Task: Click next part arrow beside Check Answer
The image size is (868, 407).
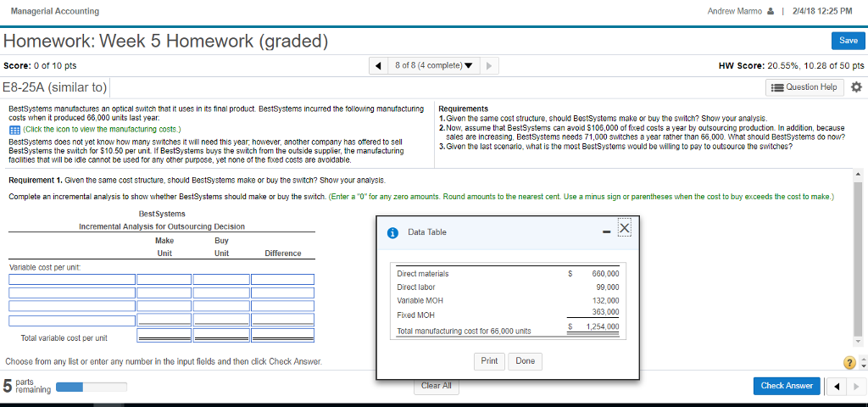Action: click(x=854, y=386)
